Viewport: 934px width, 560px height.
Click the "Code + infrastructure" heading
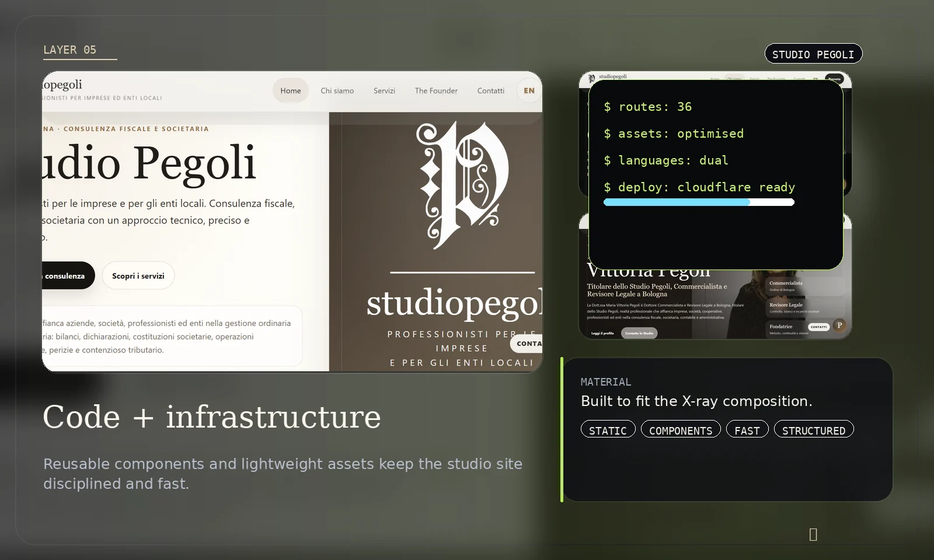(212, 417)
